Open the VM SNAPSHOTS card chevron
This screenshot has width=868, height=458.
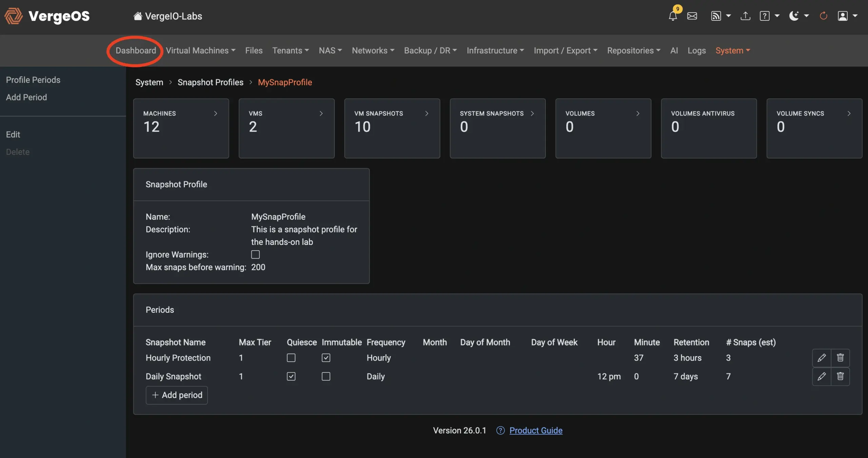pyautogui.click(x=427, y=114)
